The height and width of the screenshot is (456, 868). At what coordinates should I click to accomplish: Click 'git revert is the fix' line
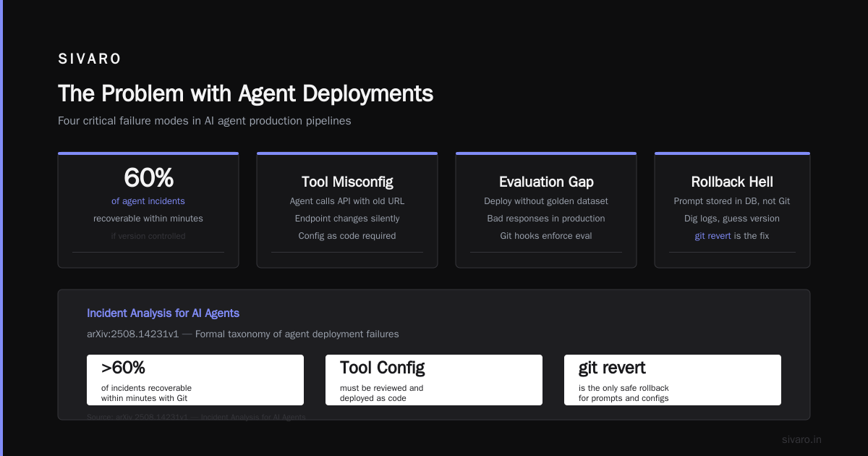732,236
